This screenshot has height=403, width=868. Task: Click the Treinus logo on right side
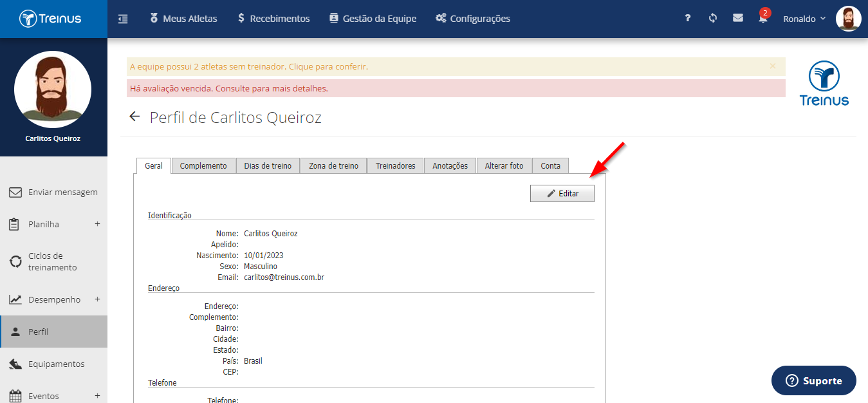(x=824, y=83)
